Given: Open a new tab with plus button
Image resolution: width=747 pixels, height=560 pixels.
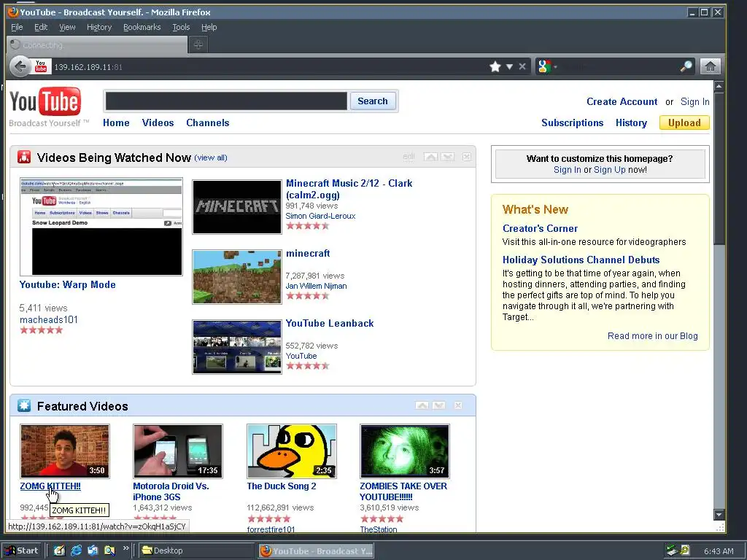Looking at the screenshot, I should [x=198, y=44].
